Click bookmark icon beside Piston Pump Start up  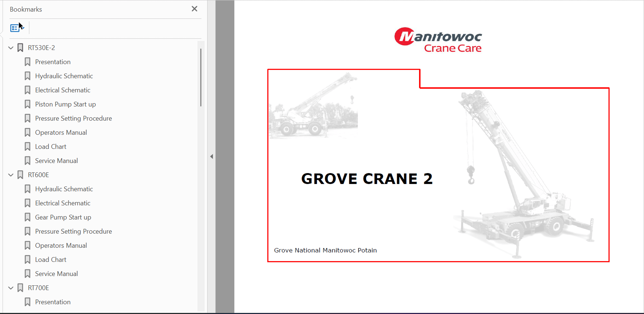point(28,104)
